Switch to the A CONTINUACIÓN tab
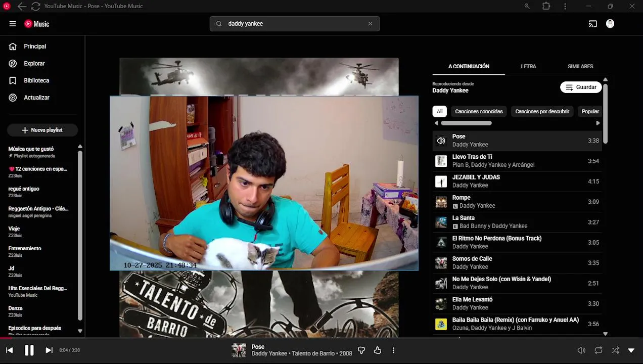This screenshot has width=643, height=364. 469,66
